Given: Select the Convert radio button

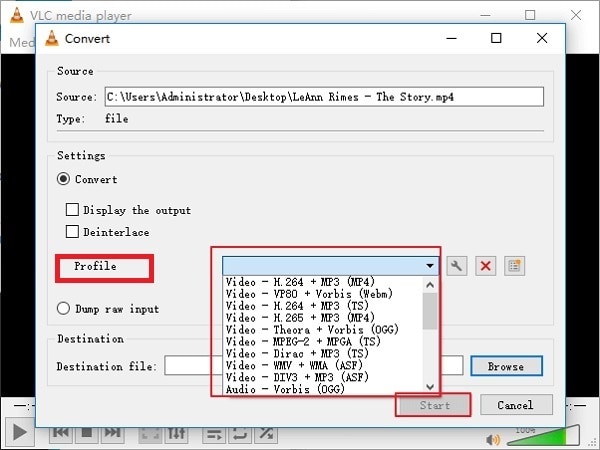Looking at the screenshot, I should [x=63, y=179].
